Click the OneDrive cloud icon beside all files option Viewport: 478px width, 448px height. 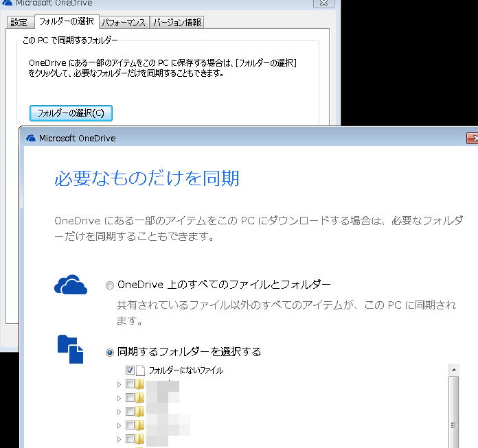71,285
